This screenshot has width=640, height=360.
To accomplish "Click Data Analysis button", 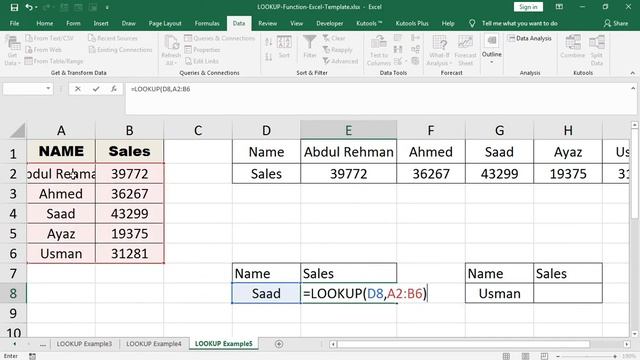I will tap(529, 38).
